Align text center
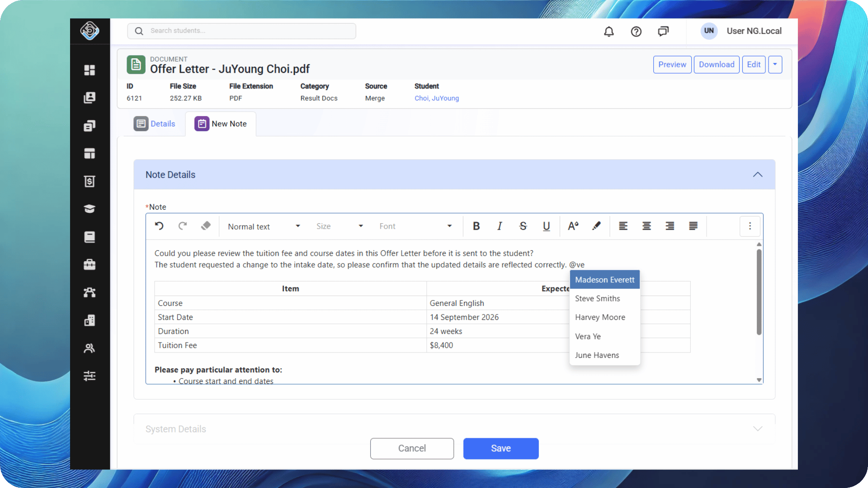 tap(646, 226)
